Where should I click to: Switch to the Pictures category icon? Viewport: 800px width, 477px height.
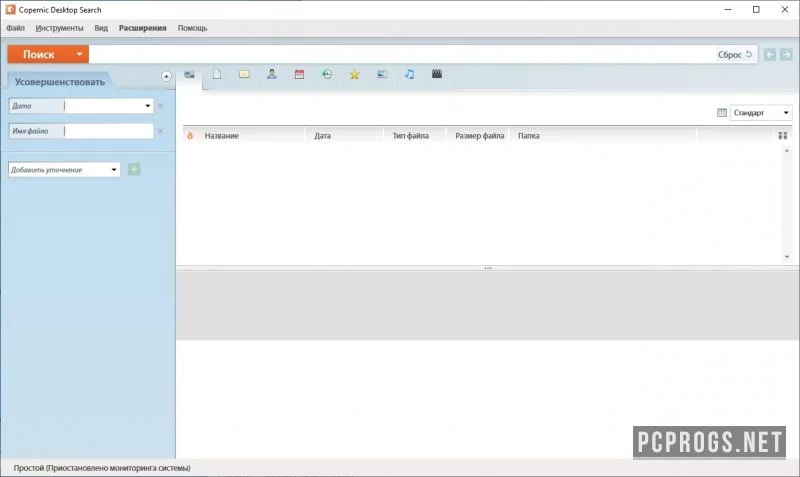pos(382,74)
